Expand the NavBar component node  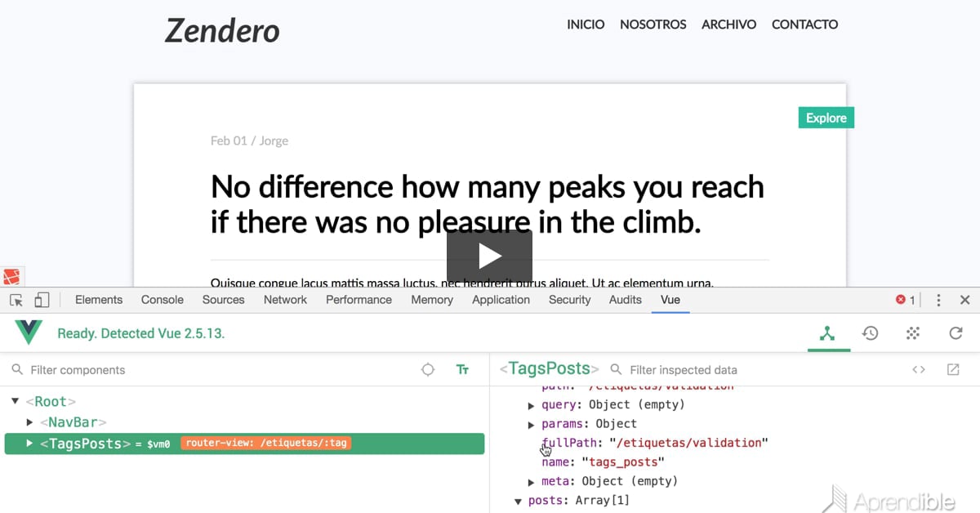coord(30,422)
